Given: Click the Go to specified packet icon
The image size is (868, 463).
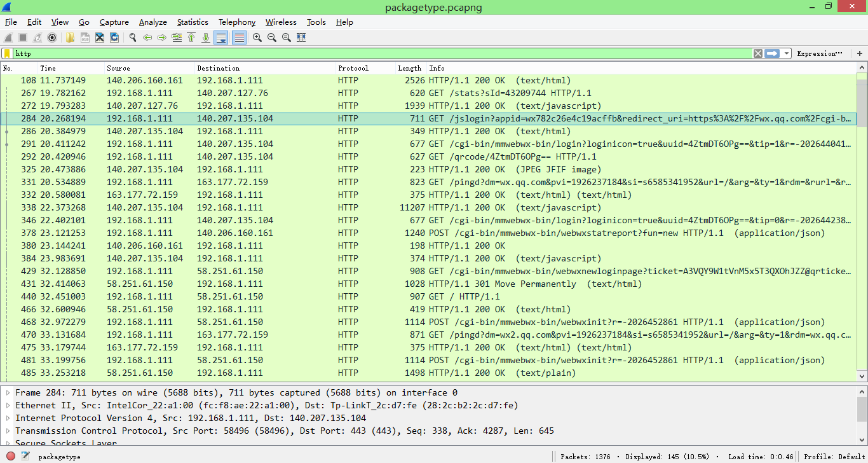Looking at the screenshot, I should pyautogui.click(x=177, y=38).
